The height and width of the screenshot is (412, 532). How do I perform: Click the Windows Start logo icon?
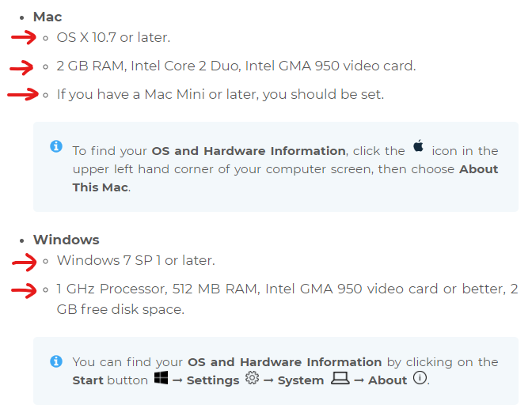pyautogui.click(x=161, y=379)
